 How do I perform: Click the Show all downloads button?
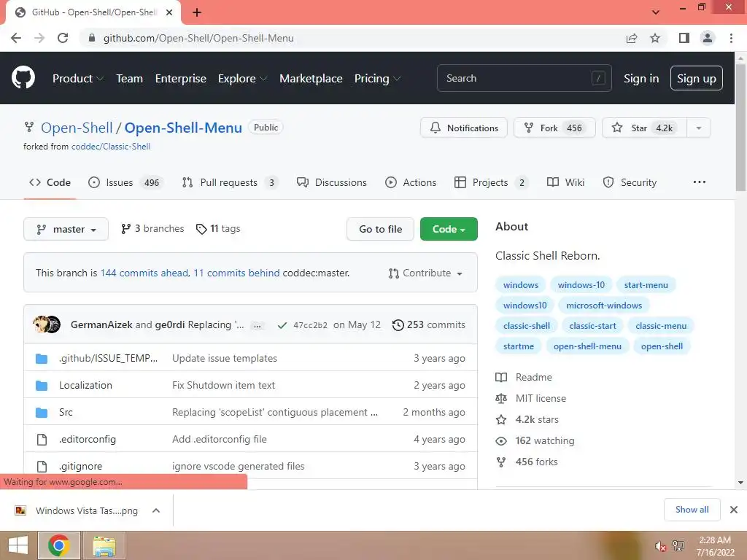(692, 510)
